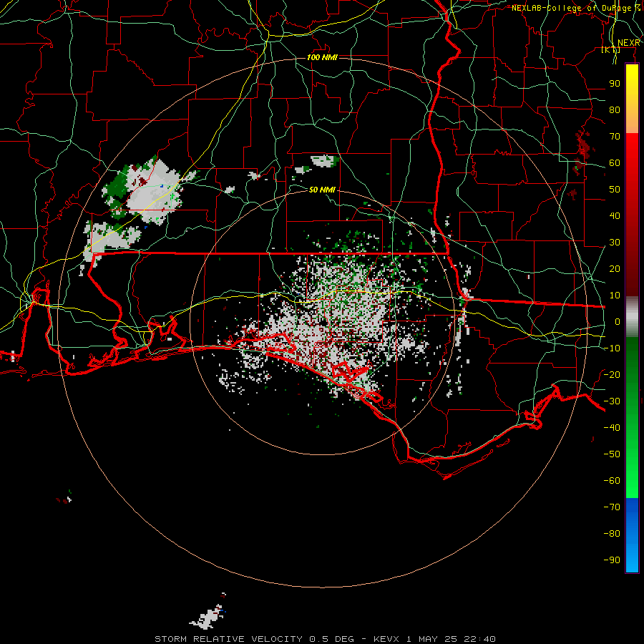Click the "100 NMI" range ring label
644x644 pixels.
pos(322,57)
